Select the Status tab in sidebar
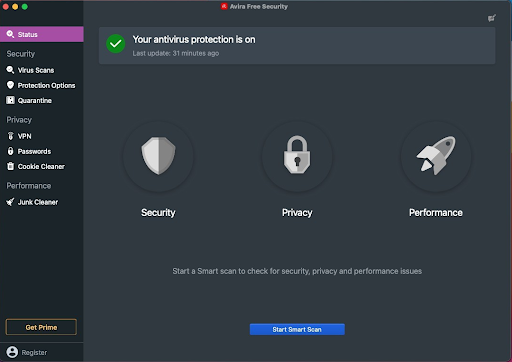Screen dimensions: 512x362 click(42, 34)
